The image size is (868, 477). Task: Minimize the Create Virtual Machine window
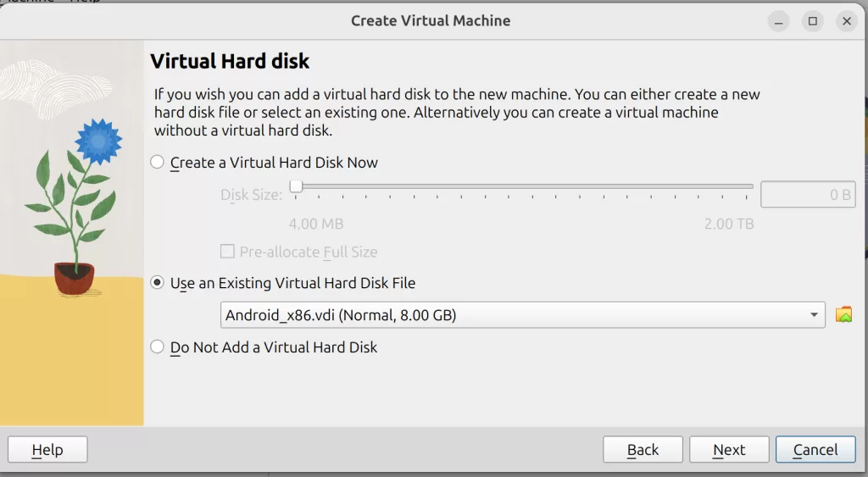point(779,21)
